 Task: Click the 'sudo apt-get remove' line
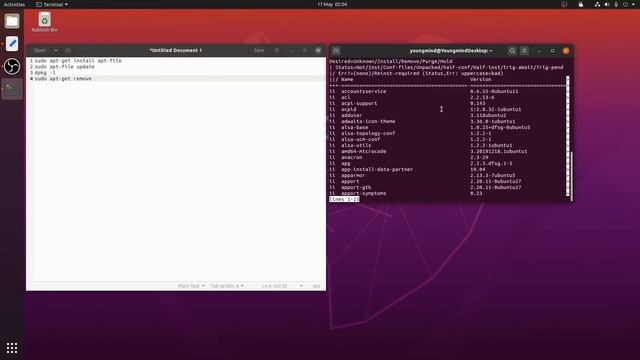tap(63, 78)
